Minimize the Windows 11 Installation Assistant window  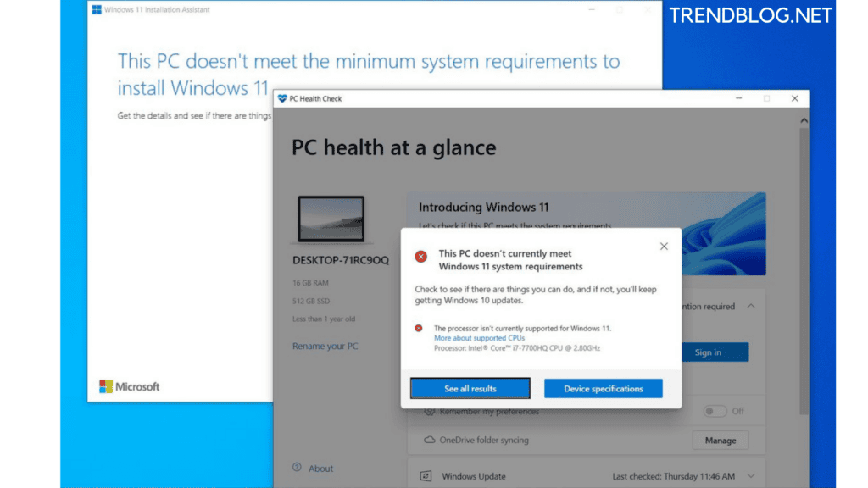[592, 9]
